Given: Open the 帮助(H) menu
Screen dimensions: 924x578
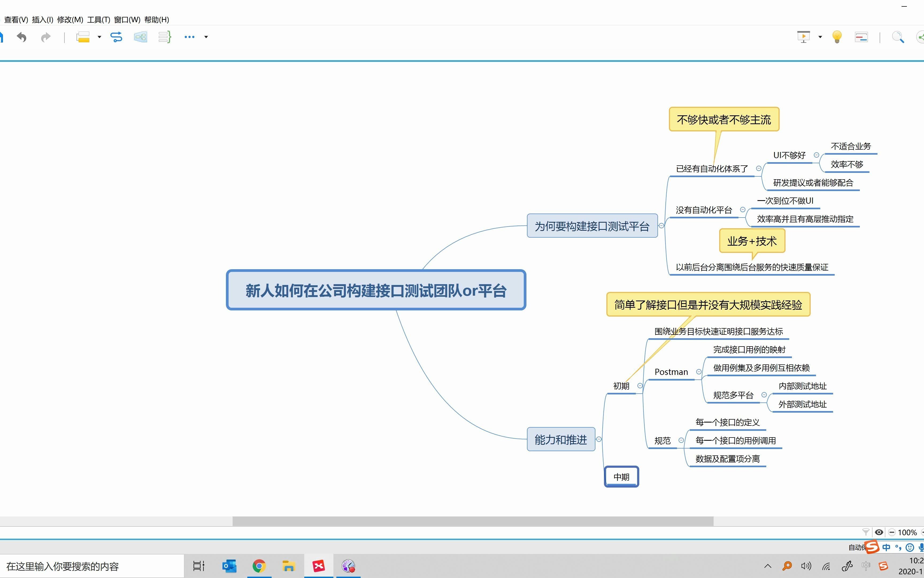Looking at the screenshot, I should 157,20.
